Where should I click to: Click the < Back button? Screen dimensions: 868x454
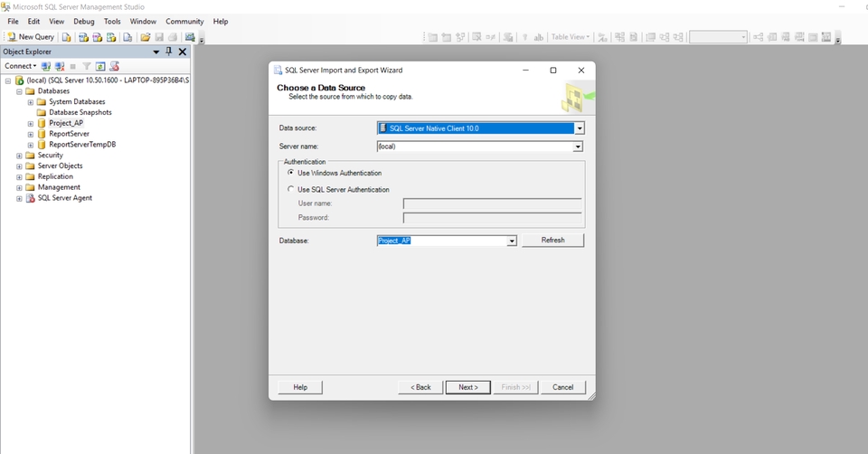(420, 388)
